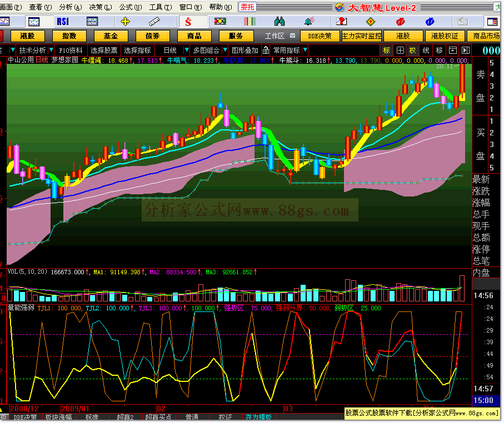Click the red dollar sign icon
The width and height of the screenshot is (504, 423).
[x=188, y=22]
